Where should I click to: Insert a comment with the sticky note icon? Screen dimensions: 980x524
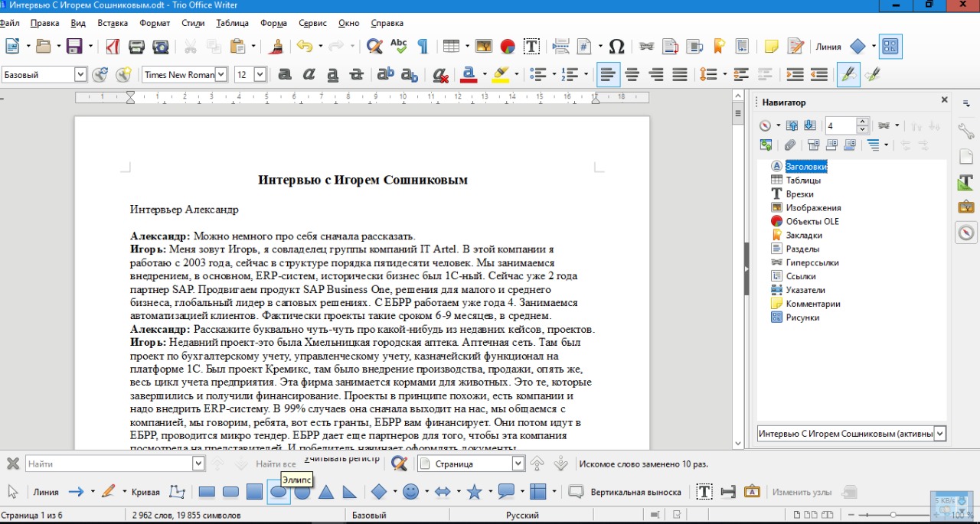click(x=772, y=47)
